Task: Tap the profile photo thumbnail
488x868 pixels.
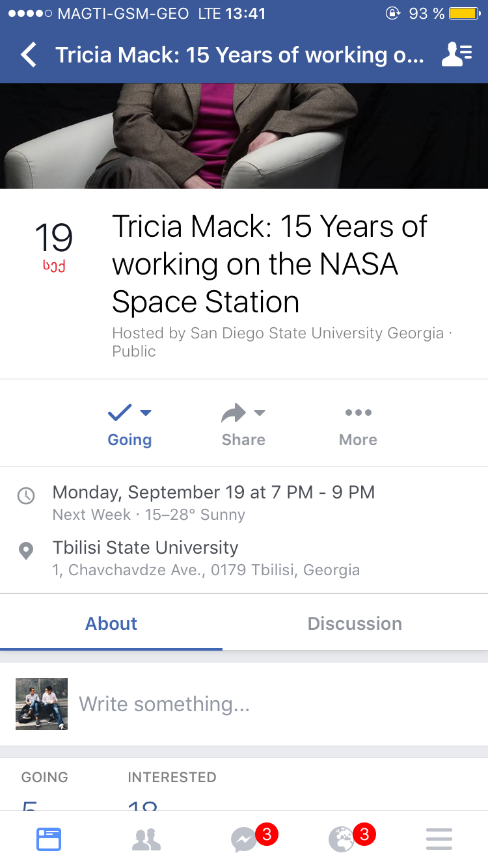Action: (x=42, y=704)
